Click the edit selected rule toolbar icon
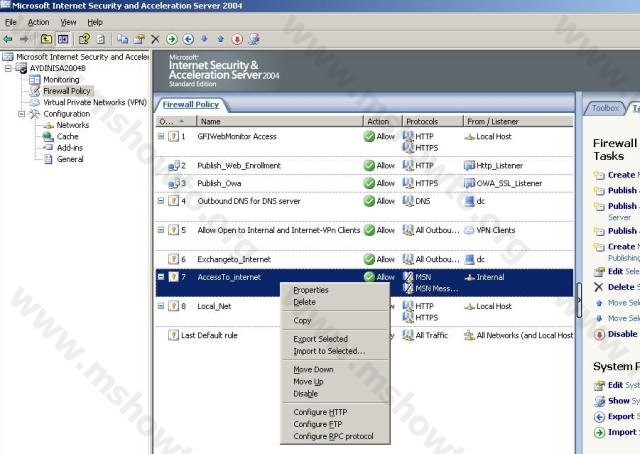The width and height of the screenshot is (640, 454). click(x=139, y=39)
